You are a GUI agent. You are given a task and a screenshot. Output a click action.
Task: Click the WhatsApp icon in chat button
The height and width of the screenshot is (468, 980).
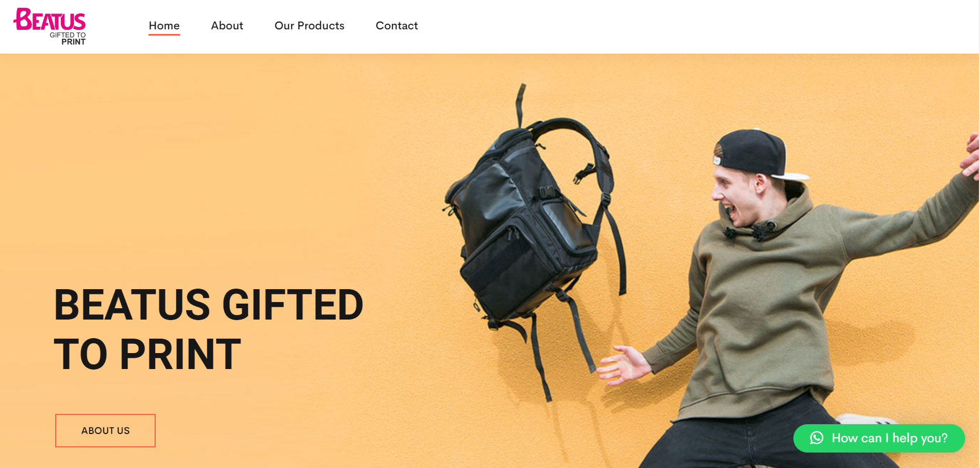click(817, 438)
